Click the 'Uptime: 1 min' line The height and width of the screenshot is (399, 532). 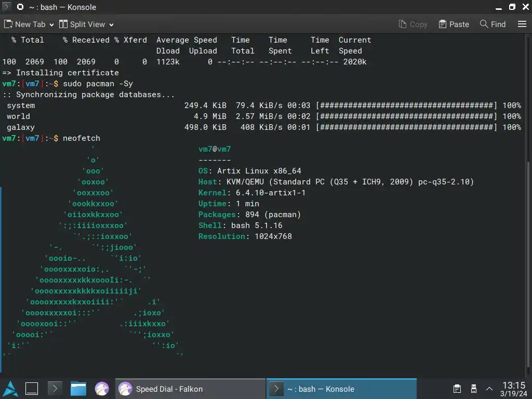click(x=229, y=204)
